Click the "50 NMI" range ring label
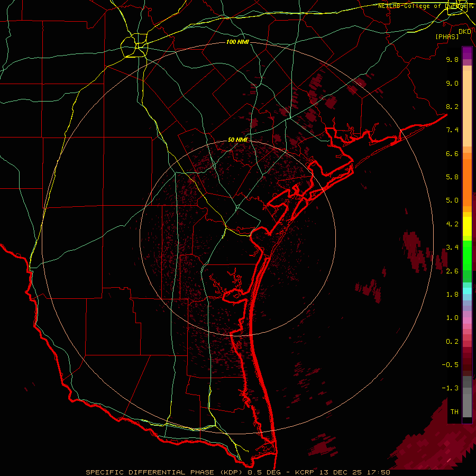The height and width of the screenshot is (476, 476). pos(237,140)
